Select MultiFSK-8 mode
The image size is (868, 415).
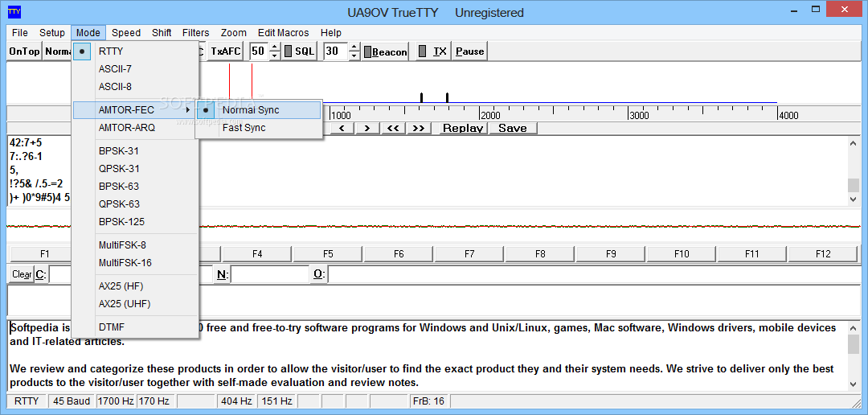pyautogui.click(x=135, y=245)
